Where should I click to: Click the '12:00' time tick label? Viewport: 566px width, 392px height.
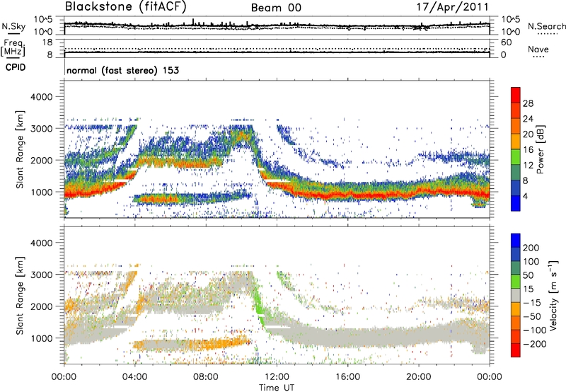click(x=277, y=377)
